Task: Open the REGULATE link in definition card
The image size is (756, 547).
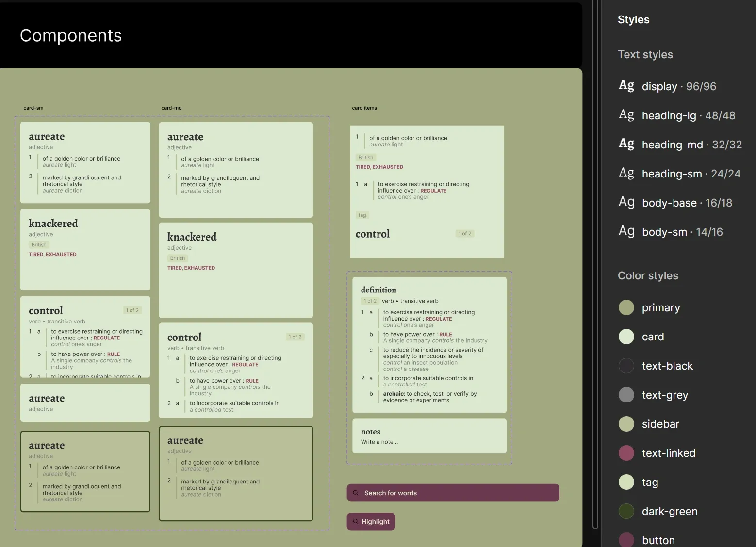Action: pyautogui.click(x=439, y=319)
